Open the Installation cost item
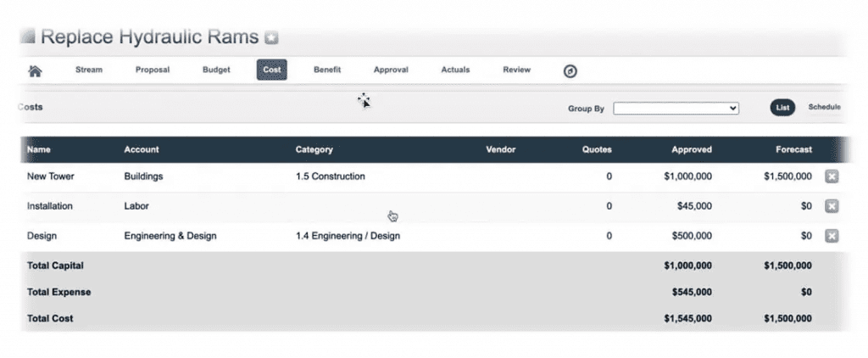The image size is (868, 358). coord(50,206)
